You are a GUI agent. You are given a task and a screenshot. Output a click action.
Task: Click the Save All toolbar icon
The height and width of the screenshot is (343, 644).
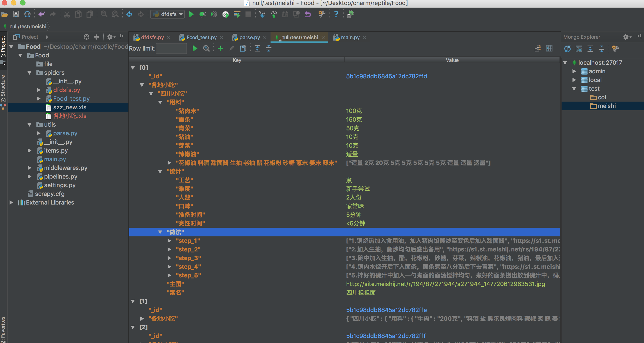[x=16, y=14]
